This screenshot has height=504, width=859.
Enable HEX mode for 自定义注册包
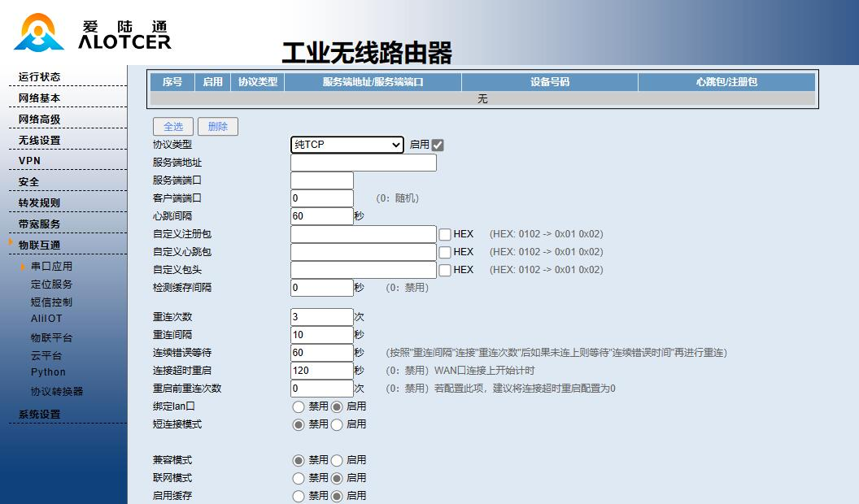click(x=444, y=234)
